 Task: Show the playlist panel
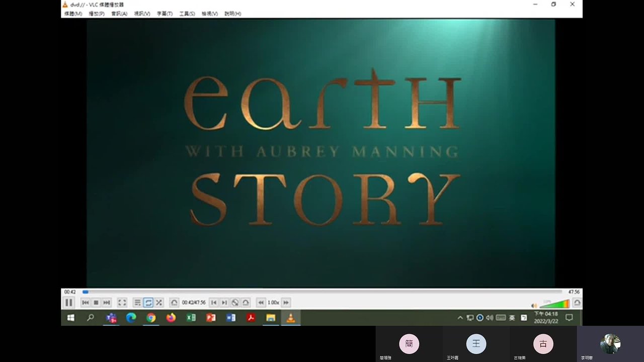[137, 303]
